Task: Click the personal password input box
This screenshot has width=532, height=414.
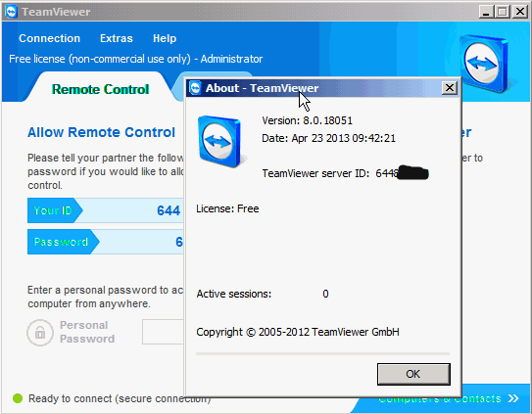Action: tap(163, 332)
